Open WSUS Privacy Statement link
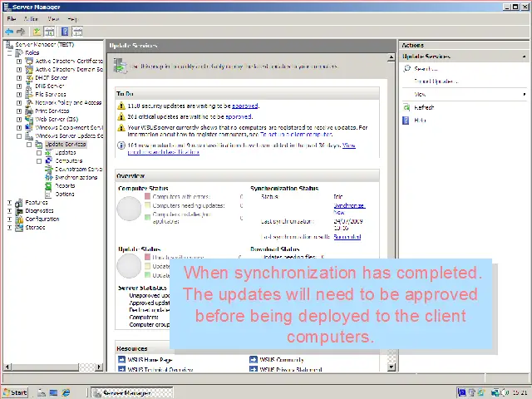 coord(291,369)
